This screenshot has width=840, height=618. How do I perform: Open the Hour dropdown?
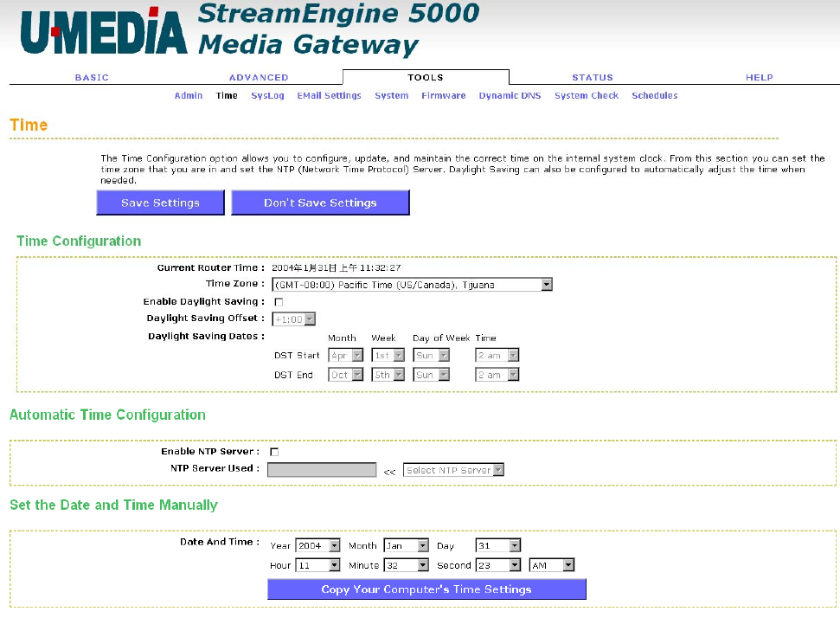[317, 565]
